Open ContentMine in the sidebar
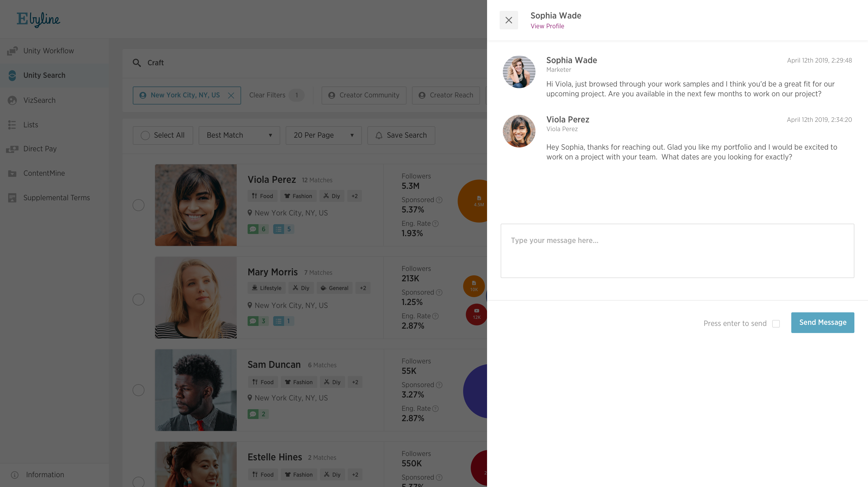868x487 pixels. (55, 173)
